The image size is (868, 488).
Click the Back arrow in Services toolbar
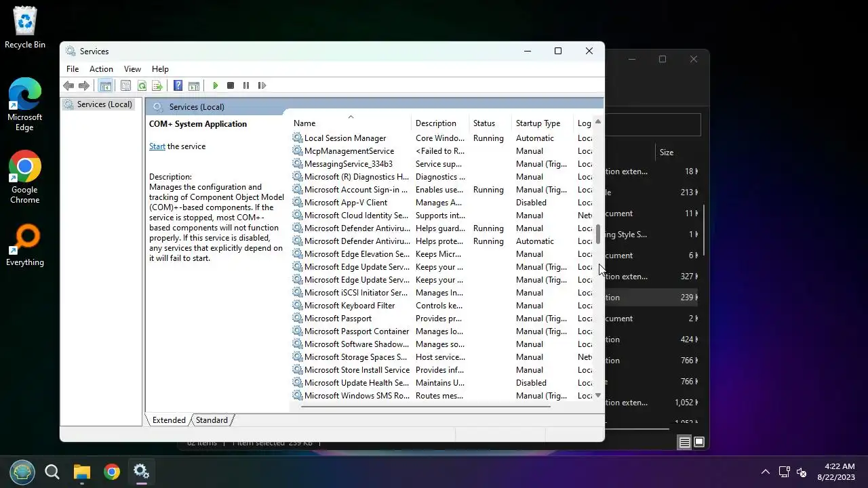pyautogui.click(x=68, y=85)
